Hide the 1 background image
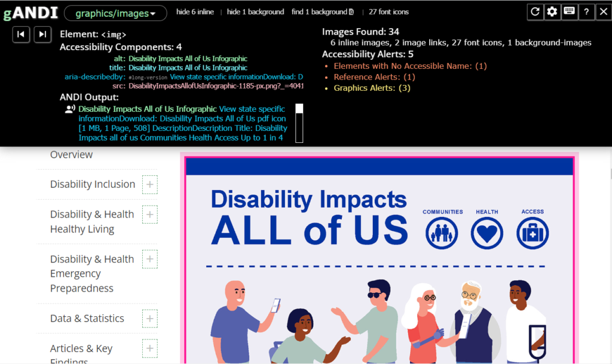This screenshot has width=612, height=364. point(255,11)
